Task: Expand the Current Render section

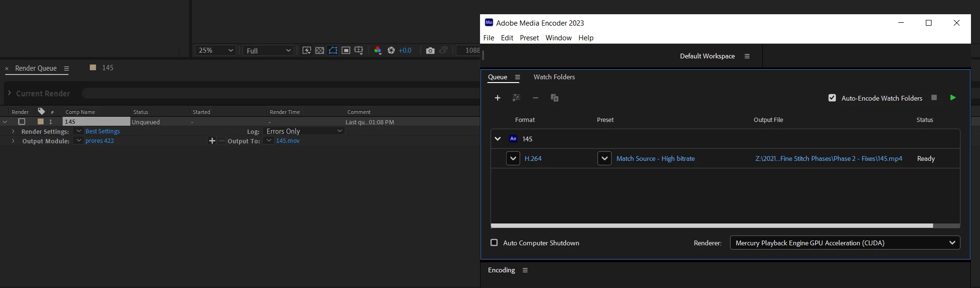Action: pyautogui.click(x=9, y=93)
